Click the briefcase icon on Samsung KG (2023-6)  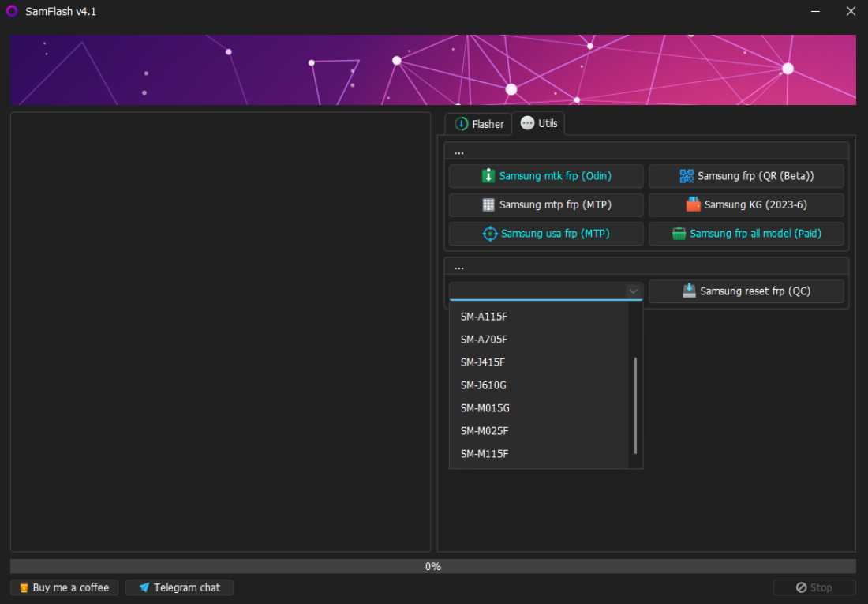pyautogui.click(x=693, y=204)
